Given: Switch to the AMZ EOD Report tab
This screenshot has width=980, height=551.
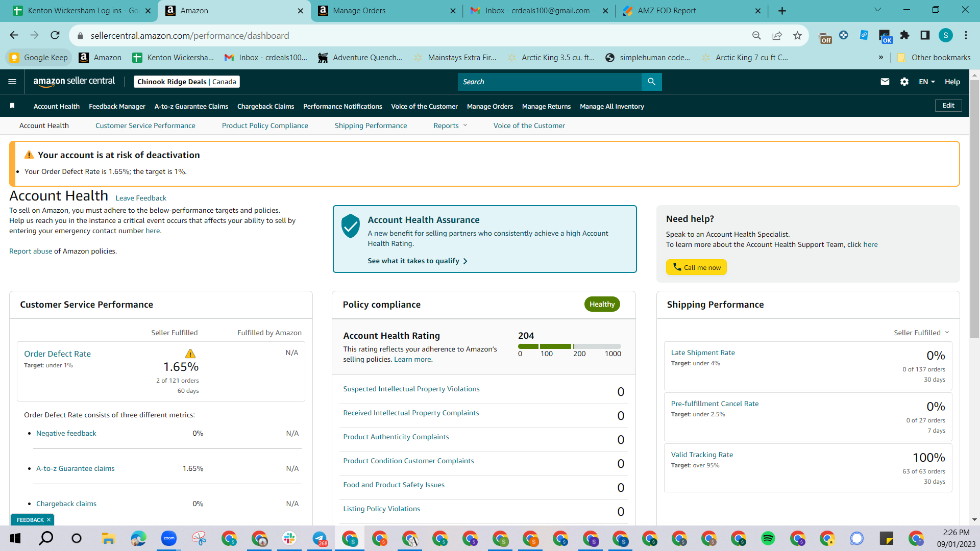Looking at the screenshot, I should pos(692,11).
